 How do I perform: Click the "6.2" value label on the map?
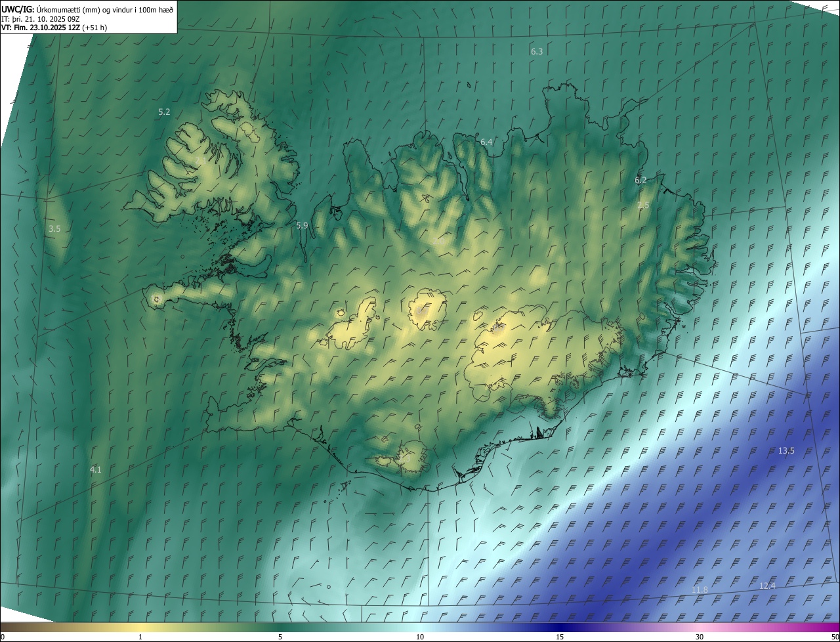(640, 180)
